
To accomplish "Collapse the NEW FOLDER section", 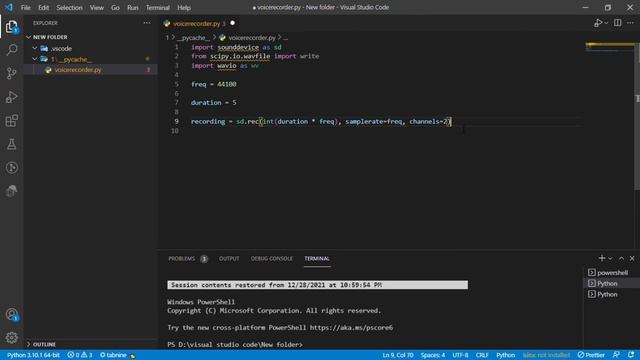I will coord(91,37).
